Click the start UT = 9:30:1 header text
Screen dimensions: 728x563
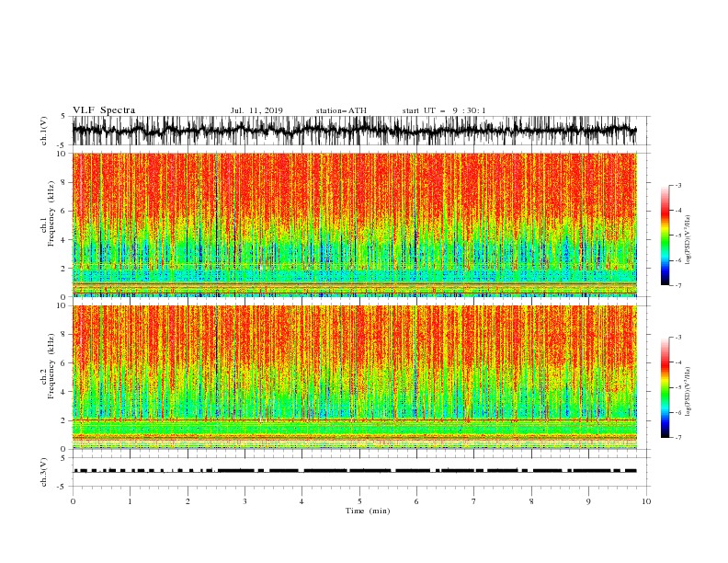[x=444, y=110]
